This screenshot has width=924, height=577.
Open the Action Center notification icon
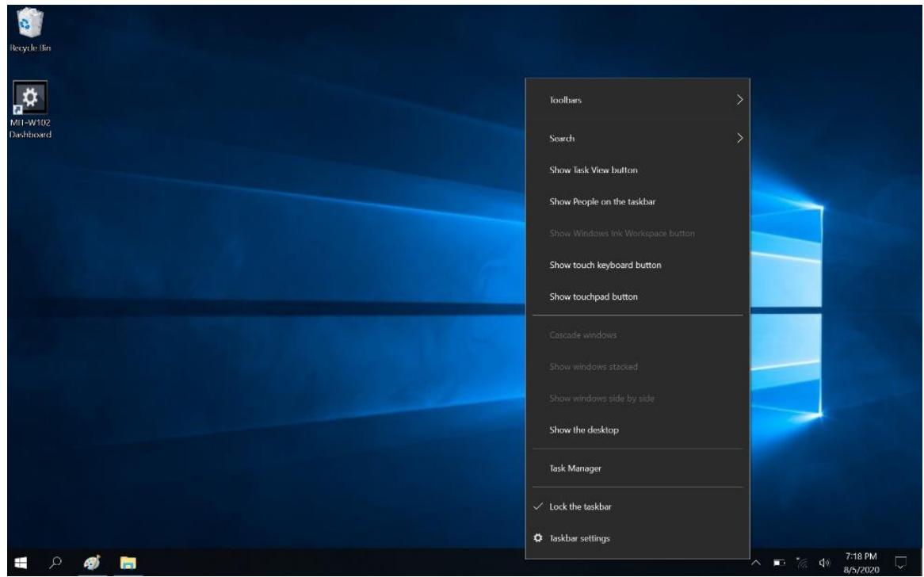point(899,562)
